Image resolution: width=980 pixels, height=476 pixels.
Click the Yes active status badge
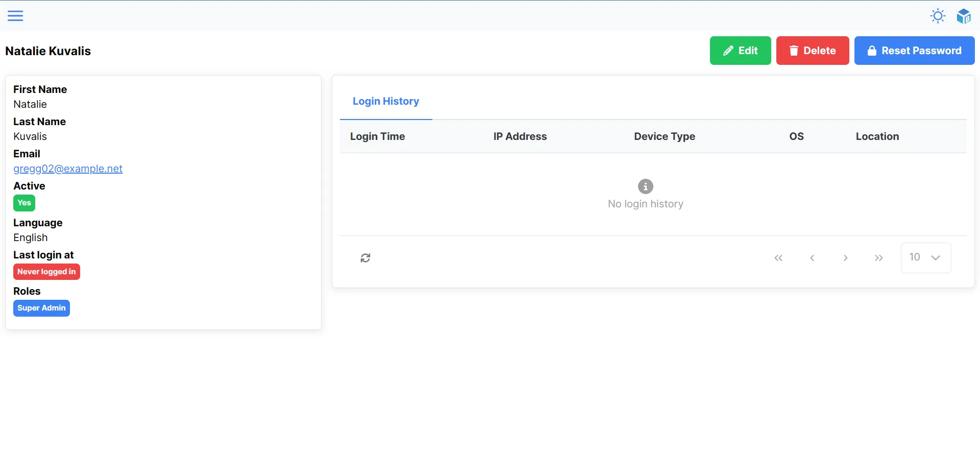pos(23,203)
